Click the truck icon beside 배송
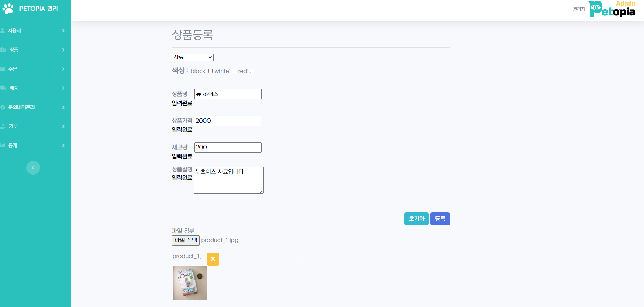644x307 pixels. click(x=3, y=88)
